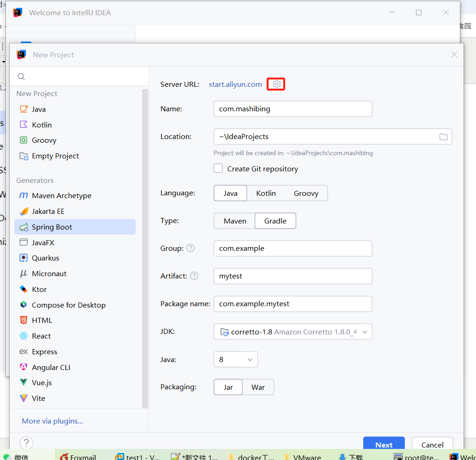This screenshot has width=476, height=460.
Task: Click the Artifact input field
Action: point(293,276)
